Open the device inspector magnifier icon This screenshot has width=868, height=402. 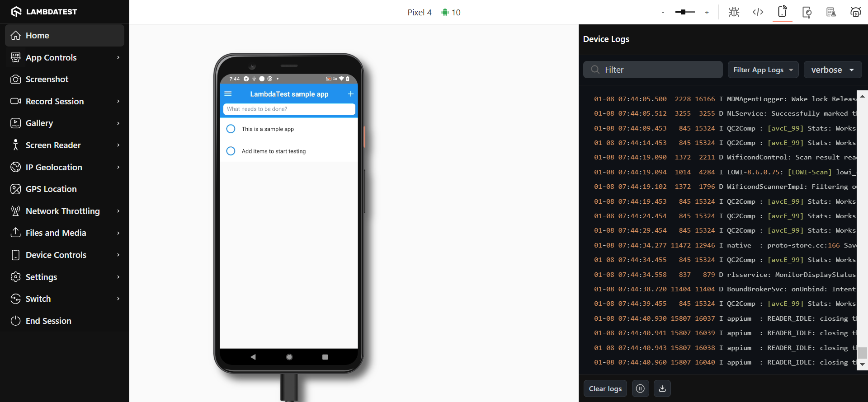coord(807,12)
